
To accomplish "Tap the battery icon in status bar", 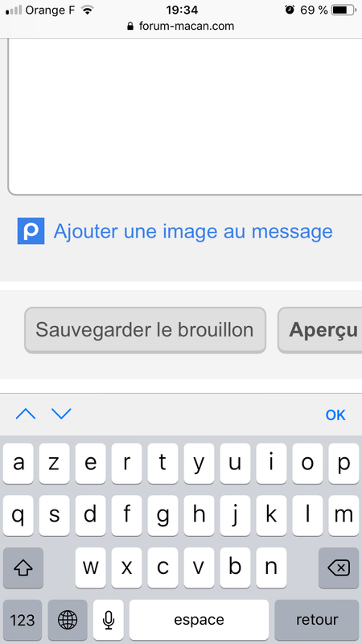I will (x=344, y=10).
